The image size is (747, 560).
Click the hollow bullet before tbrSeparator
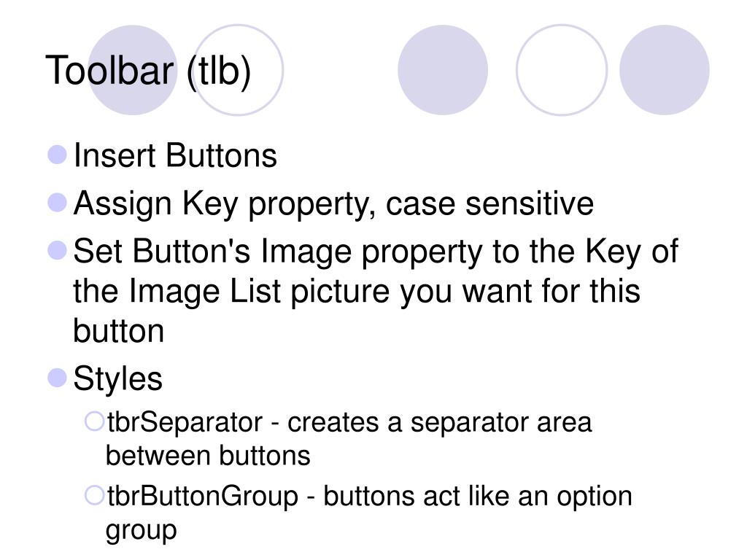94,421
